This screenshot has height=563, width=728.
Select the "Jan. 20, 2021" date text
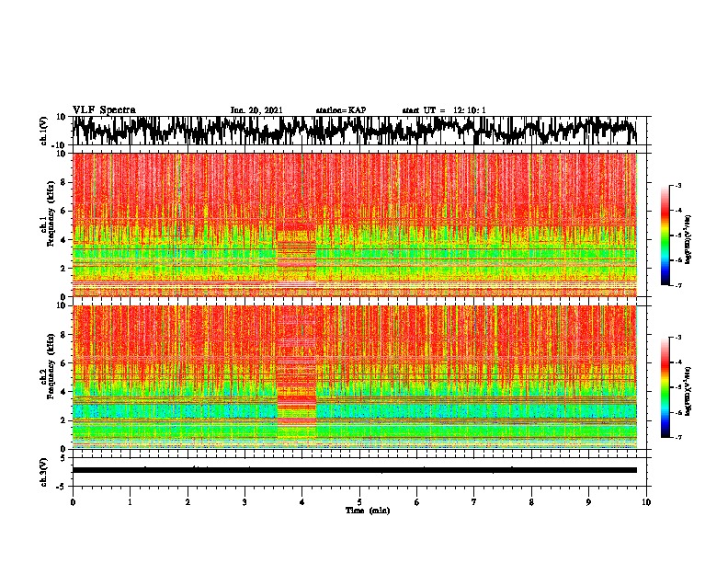256,110
